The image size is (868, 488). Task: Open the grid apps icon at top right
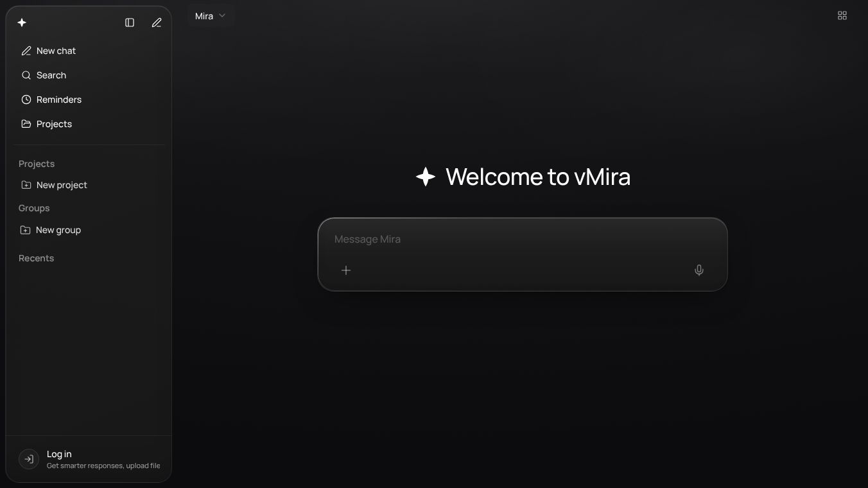tap(842, 15)
